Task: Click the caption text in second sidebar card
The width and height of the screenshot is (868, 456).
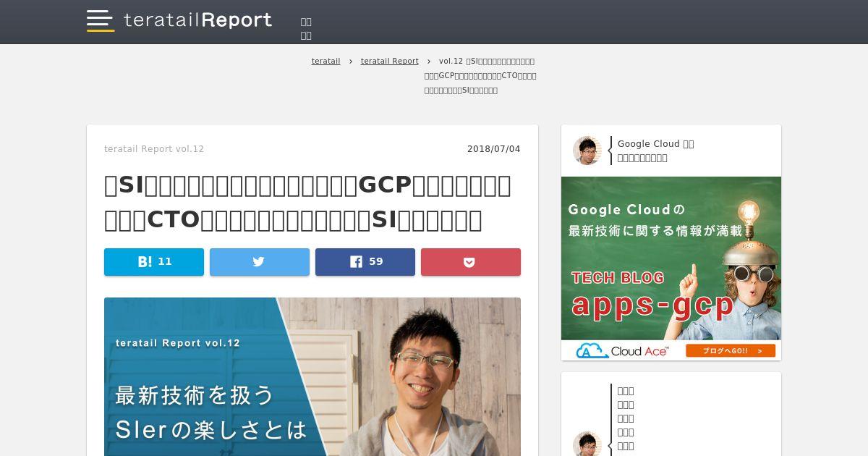Action: (626, 418)
